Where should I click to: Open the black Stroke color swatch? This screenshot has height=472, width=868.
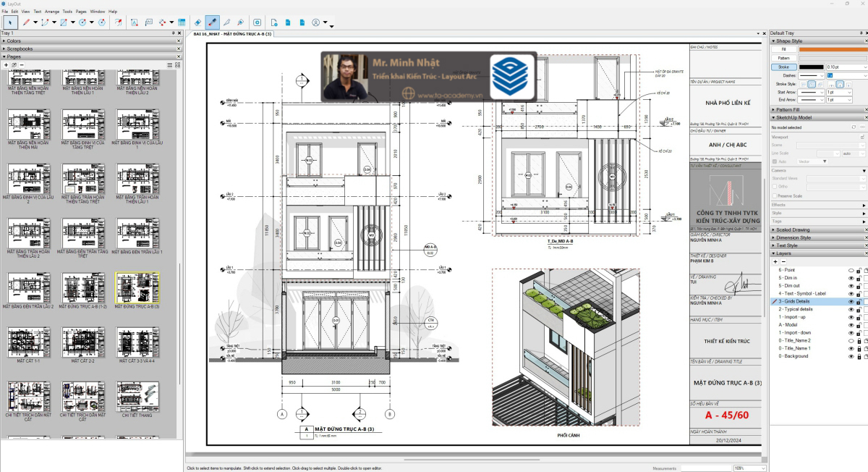tap(811, 67)
